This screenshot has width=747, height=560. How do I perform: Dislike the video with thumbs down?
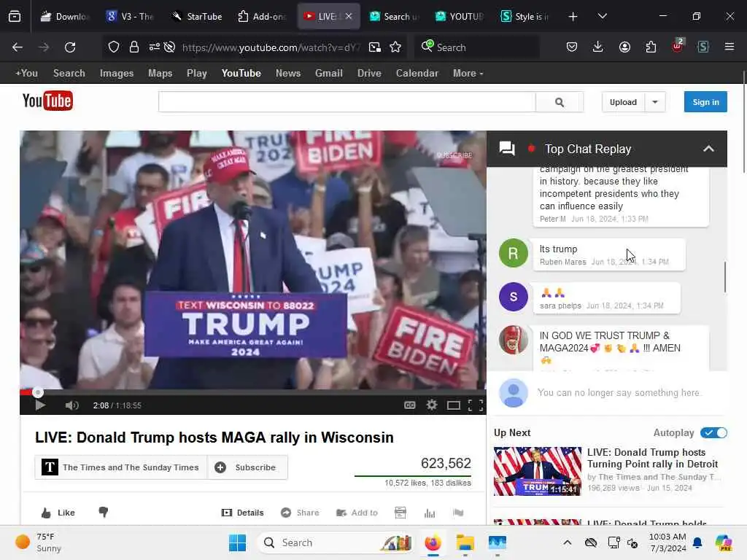(x=104, y=513)
